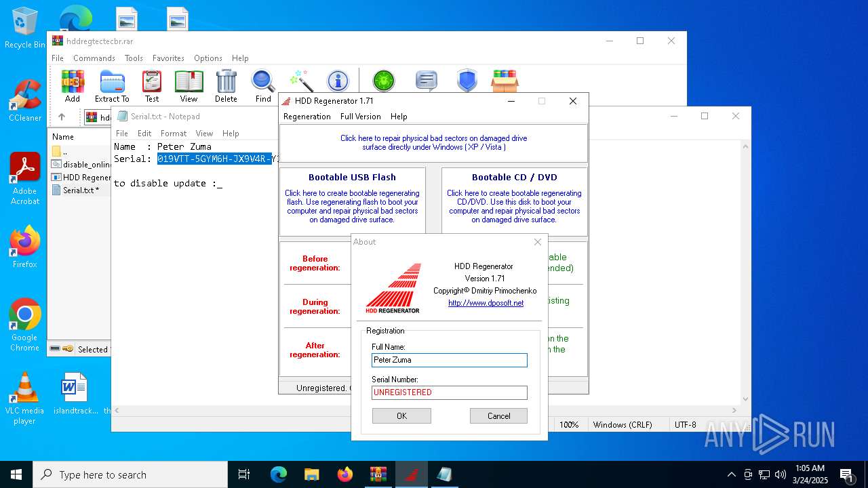The image size is (868, 488).
Task: Click the Extract To icon in WinRAR
Action: [x=112, y=86]
